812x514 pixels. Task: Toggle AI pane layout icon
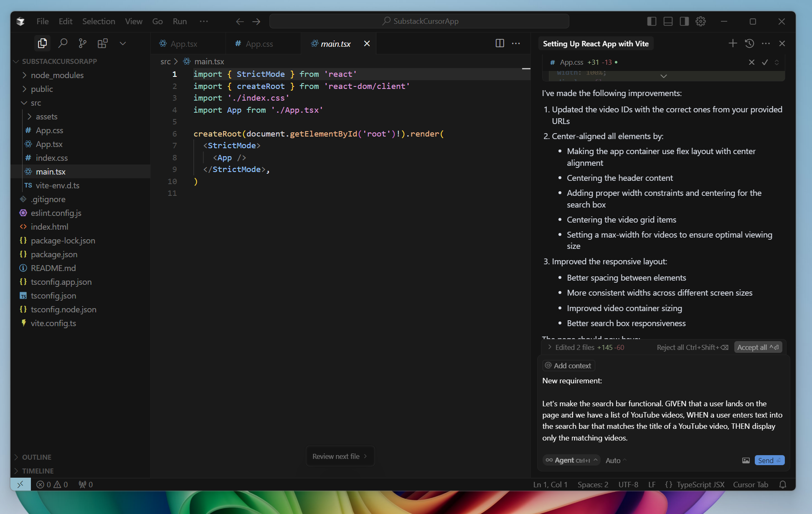[x=684, y=21]
